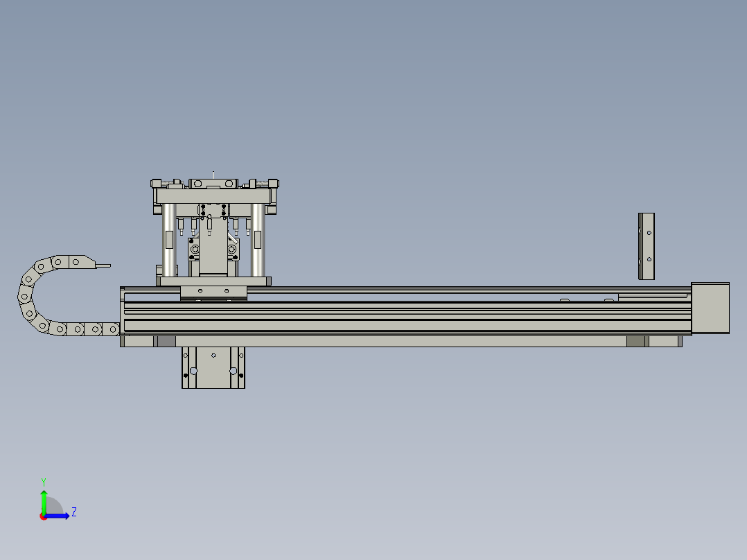Click the green Y axis arrow of the triad

click(44, 501)
